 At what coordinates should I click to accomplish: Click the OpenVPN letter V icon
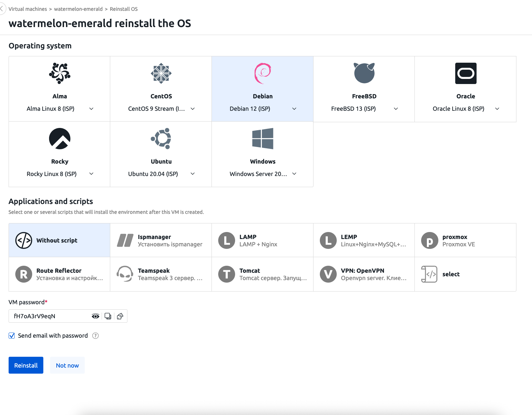pos(328,274)
